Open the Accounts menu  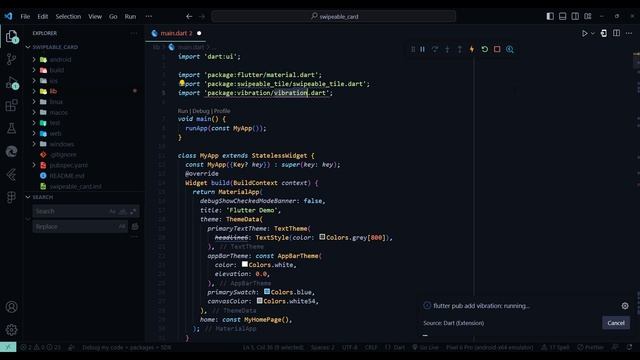point(11,307)
